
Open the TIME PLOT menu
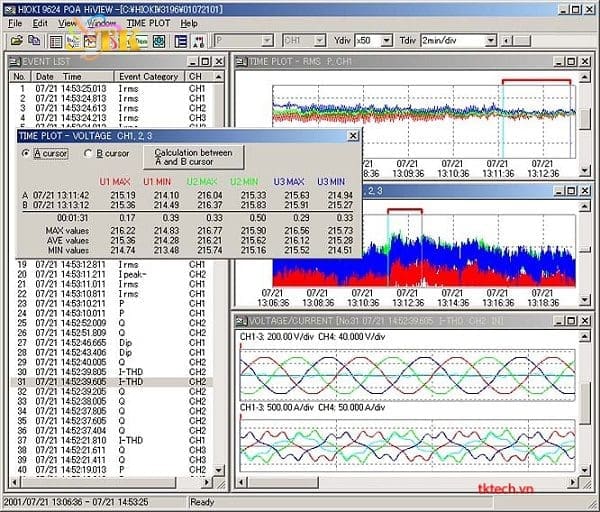(x=148, y=22)
